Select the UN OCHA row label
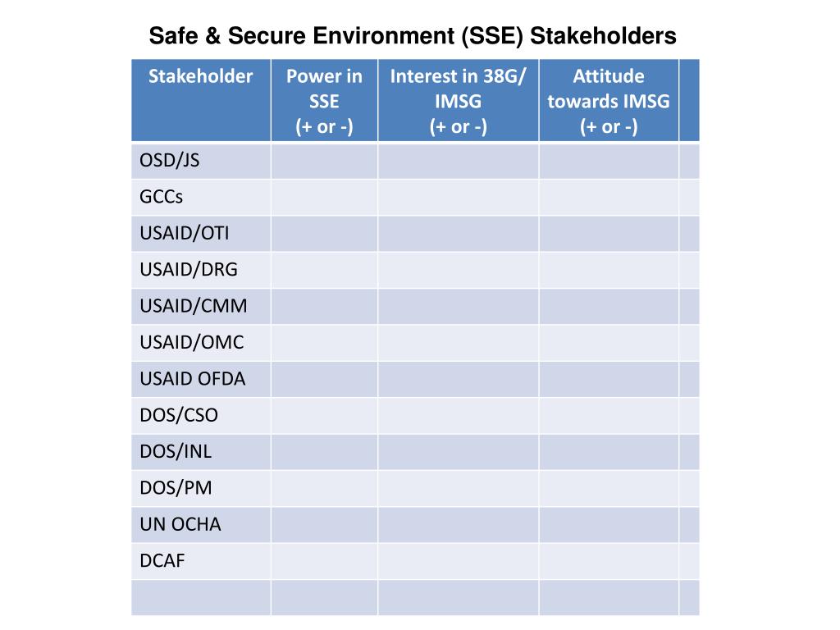 (x=201, y=525)
